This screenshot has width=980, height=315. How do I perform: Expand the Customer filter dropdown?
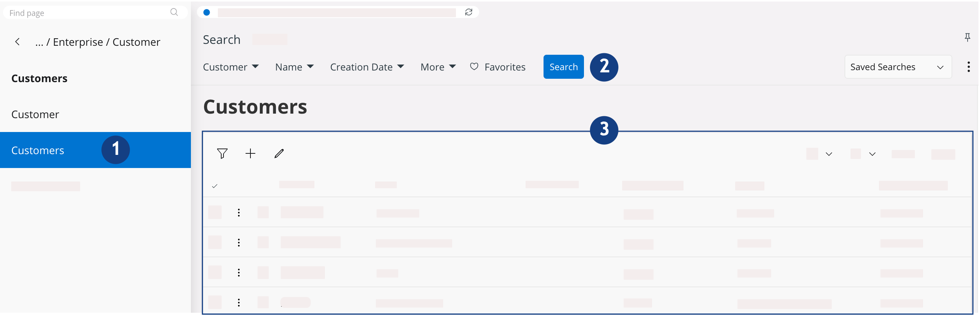231,67
